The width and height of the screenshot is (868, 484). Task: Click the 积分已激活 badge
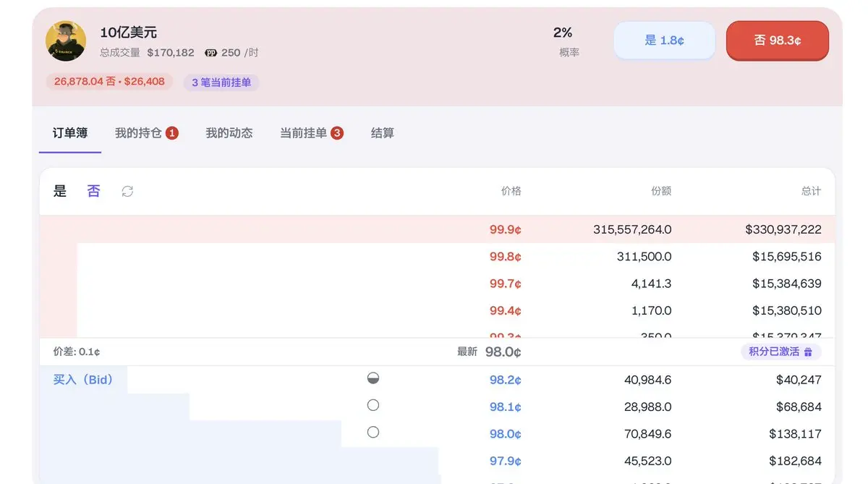780,352
